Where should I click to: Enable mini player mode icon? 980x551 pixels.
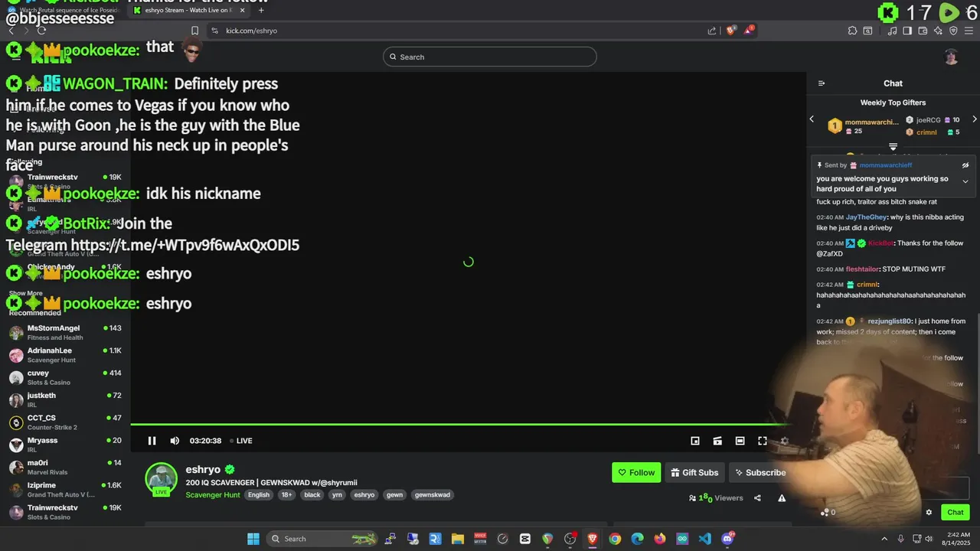tap(695, 441)
